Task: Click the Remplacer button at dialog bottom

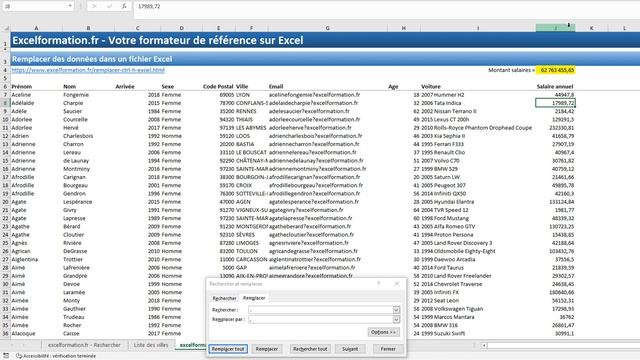Action: 267,349
